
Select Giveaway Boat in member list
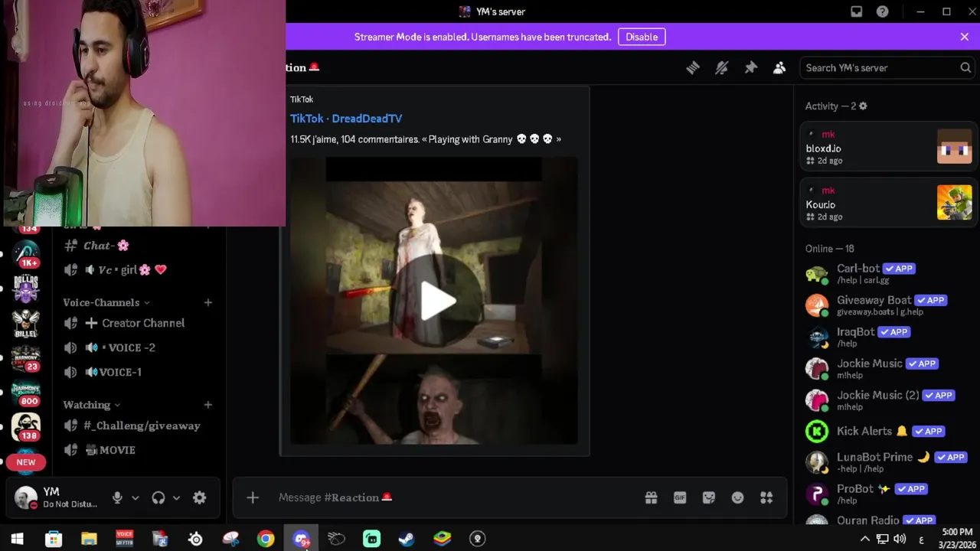point(889,305)
